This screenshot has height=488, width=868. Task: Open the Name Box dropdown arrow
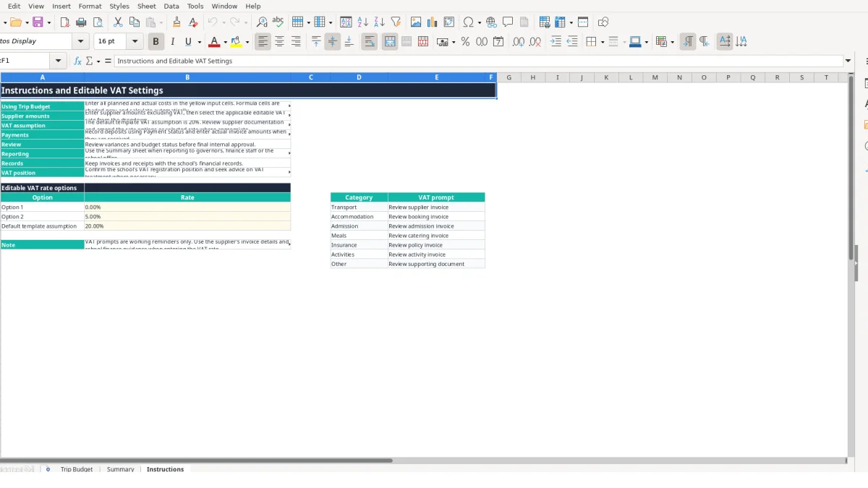click(x=59, y=61)
